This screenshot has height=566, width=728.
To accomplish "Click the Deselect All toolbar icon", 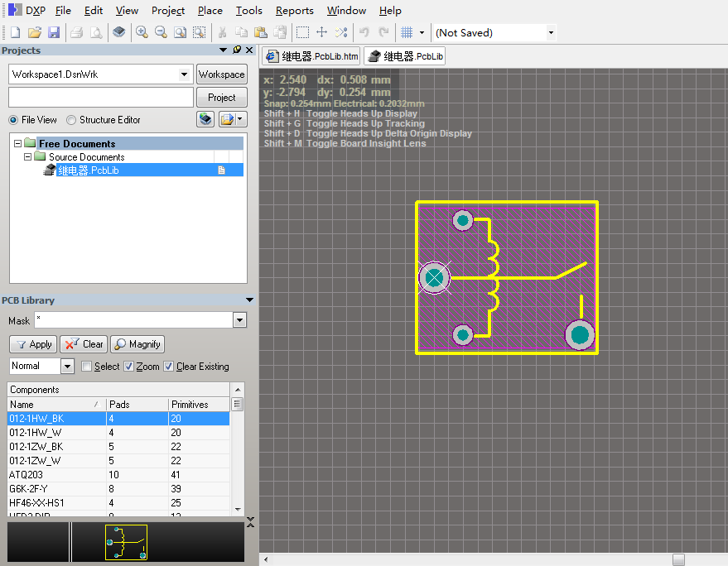I will coord(341,32).
